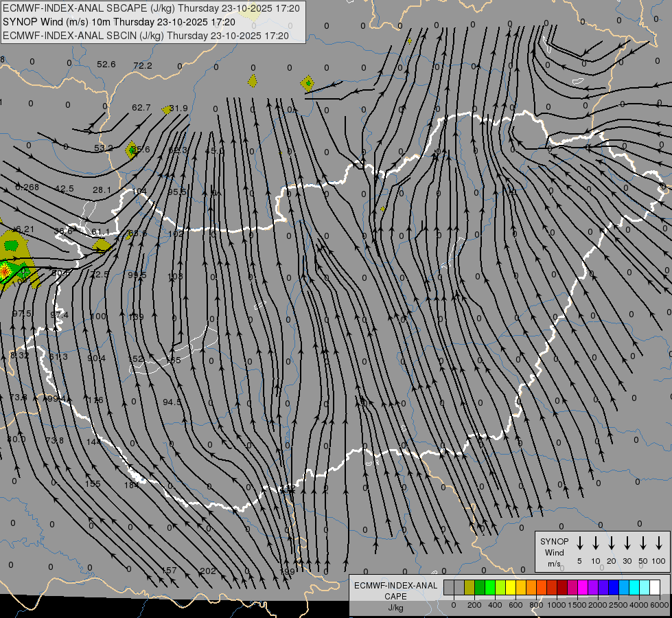The height and width of the screenshot is (618, 672).
Task: Click the 5 m/s wind arrow in legend
Action: click(x=580, y=543)
